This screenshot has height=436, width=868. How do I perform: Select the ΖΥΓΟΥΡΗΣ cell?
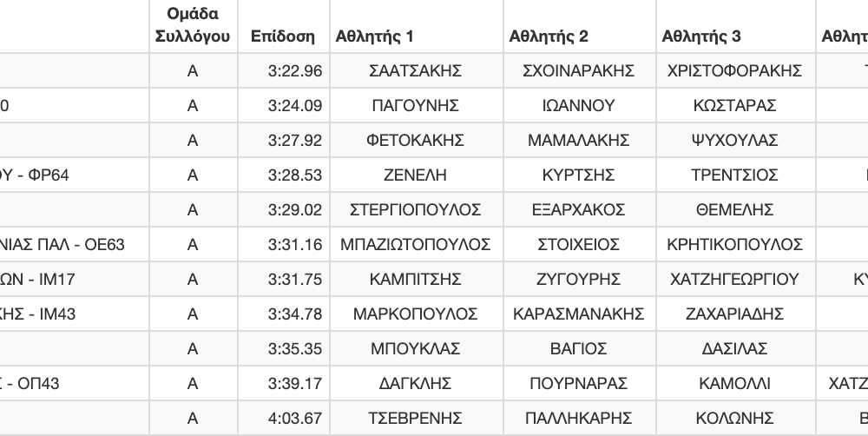[580, 279]
